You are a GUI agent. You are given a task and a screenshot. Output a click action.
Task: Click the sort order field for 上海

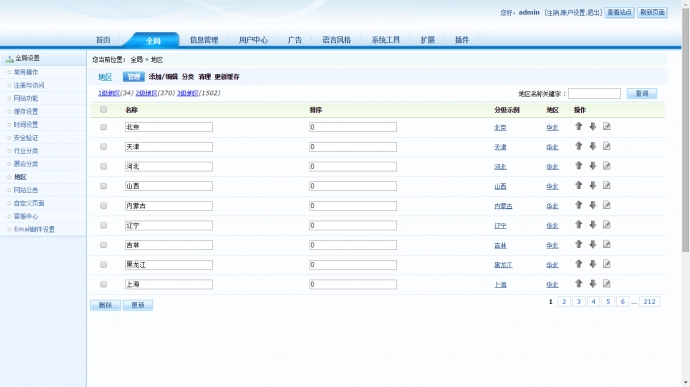[x=352, y=284]
